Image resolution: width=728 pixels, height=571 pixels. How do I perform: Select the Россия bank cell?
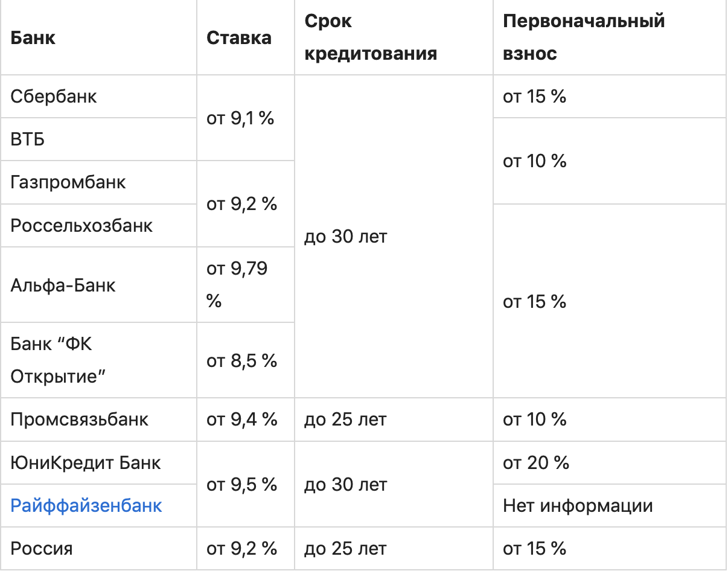tap(42, 549)
